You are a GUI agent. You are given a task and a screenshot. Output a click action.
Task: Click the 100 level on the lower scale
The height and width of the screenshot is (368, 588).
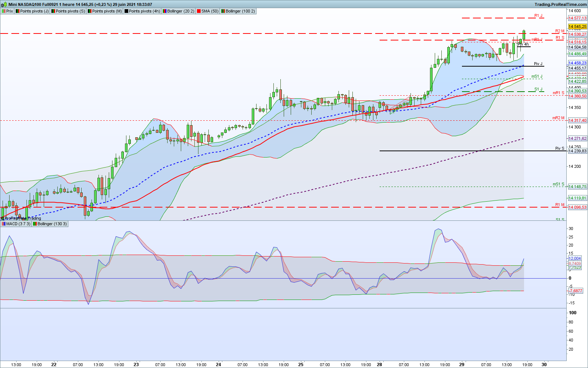coord(573,313)
